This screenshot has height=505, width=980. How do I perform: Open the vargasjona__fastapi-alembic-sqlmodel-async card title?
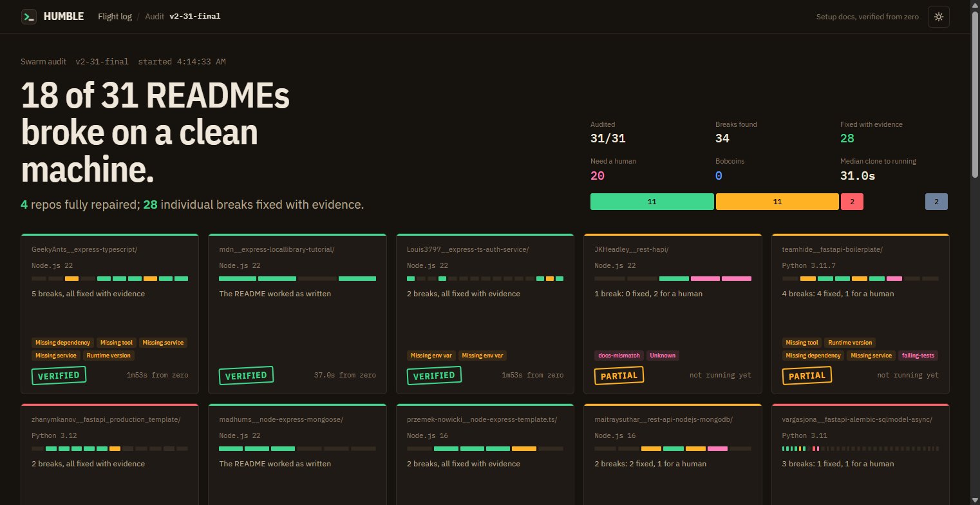pyautogui.click(x=857, y=419)
